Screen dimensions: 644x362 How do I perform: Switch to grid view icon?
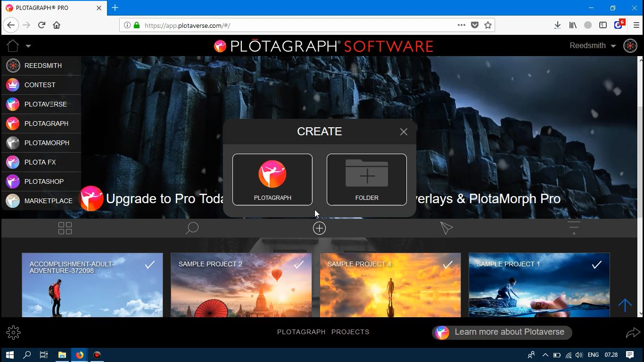point(65,228)
